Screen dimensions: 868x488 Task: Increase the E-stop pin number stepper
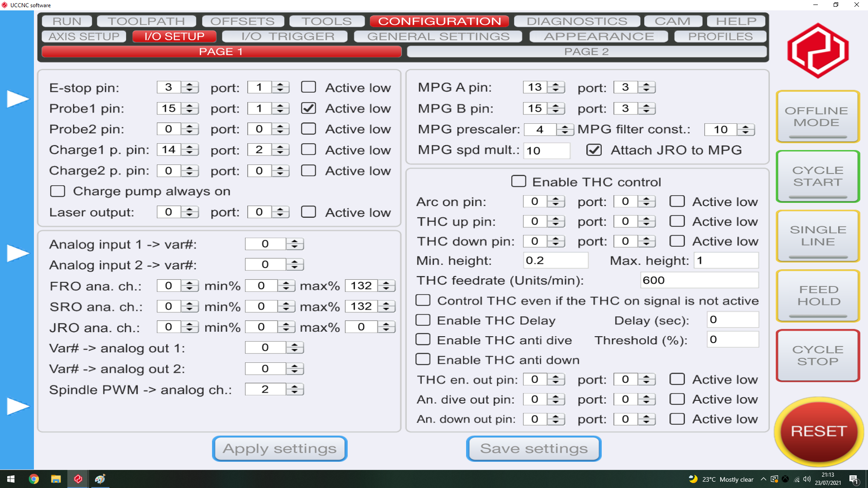point(190,84)
